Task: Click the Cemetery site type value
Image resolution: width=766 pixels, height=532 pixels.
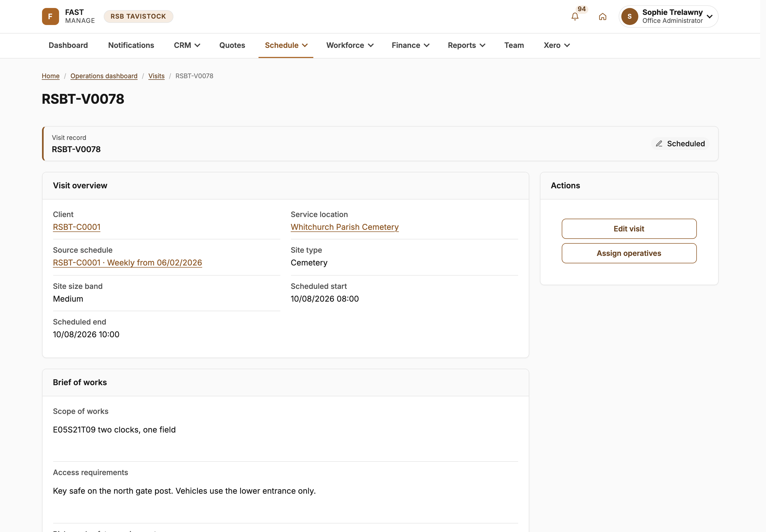Action: [x=309, y=263]
